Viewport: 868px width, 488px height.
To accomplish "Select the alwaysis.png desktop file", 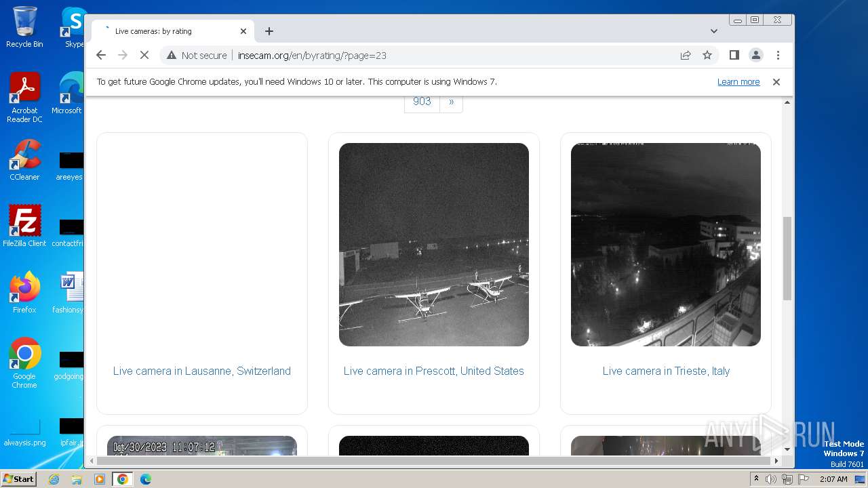I will click(24, 433).
